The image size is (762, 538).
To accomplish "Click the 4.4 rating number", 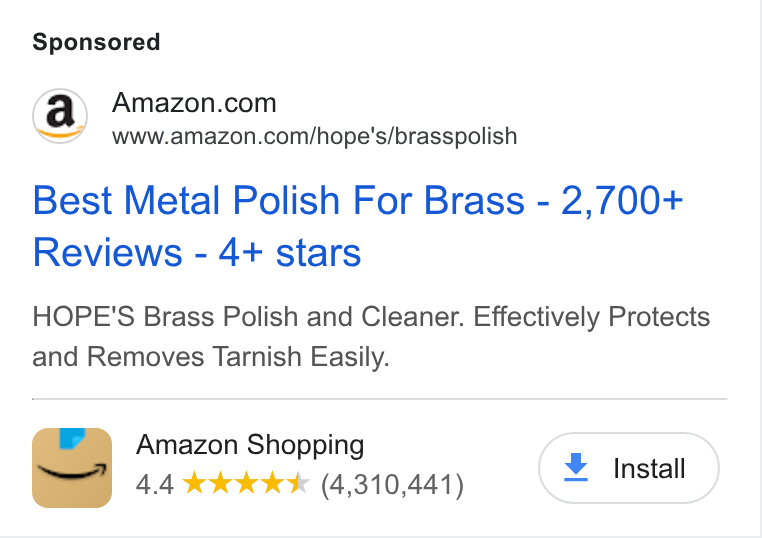I will 155,485.
